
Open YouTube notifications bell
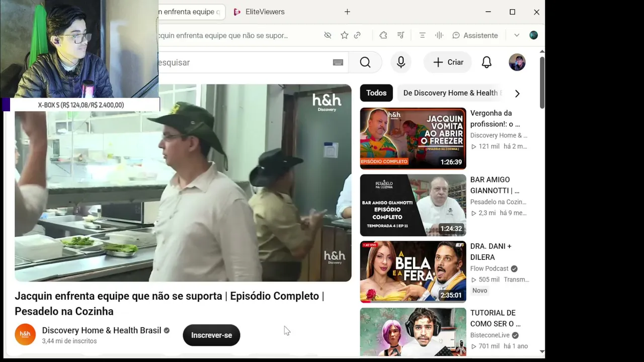point(487,62)
